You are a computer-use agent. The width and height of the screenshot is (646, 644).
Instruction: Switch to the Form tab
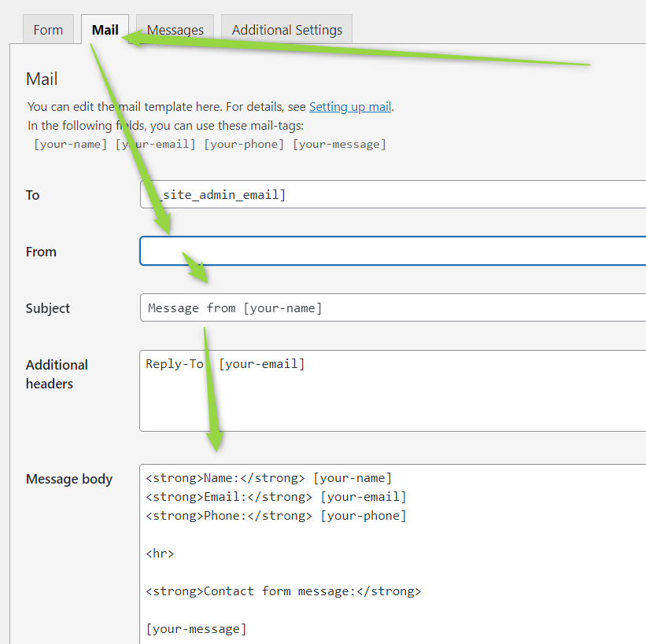pos(48,30)
